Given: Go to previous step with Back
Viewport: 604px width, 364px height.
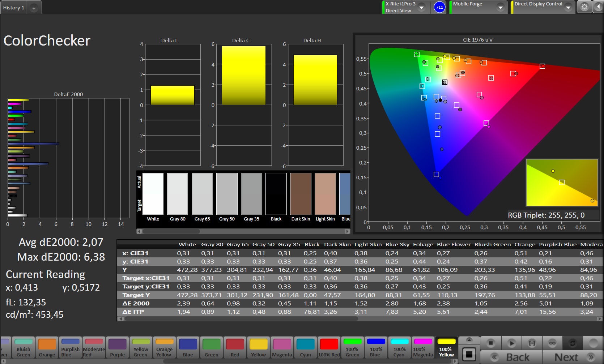Looking at the screenshot, I should click(511, 357).
